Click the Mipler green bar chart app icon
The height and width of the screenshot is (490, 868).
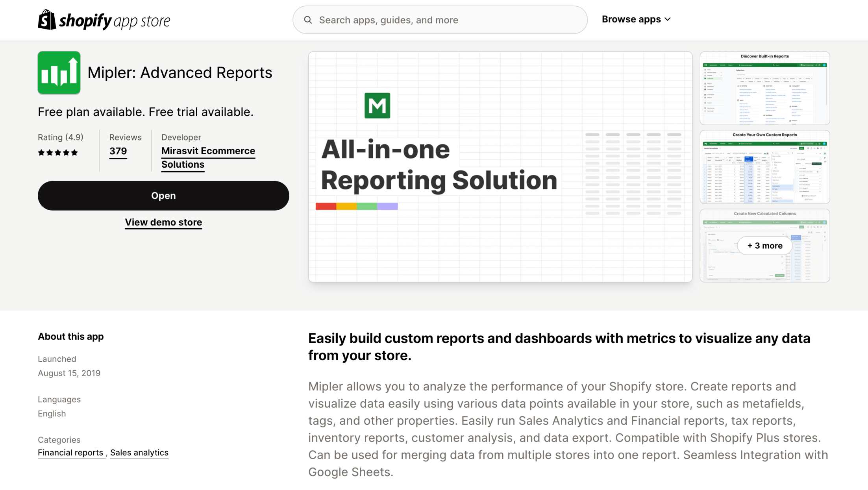point(59,73)
